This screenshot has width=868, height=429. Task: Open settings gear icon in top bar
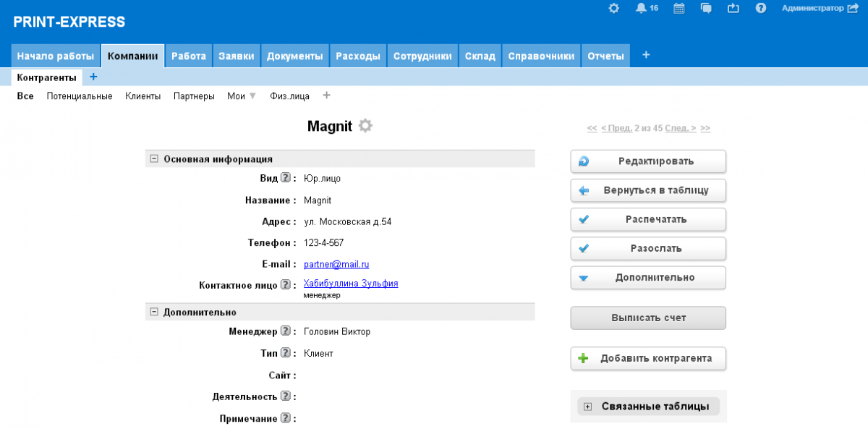(614, 9)
